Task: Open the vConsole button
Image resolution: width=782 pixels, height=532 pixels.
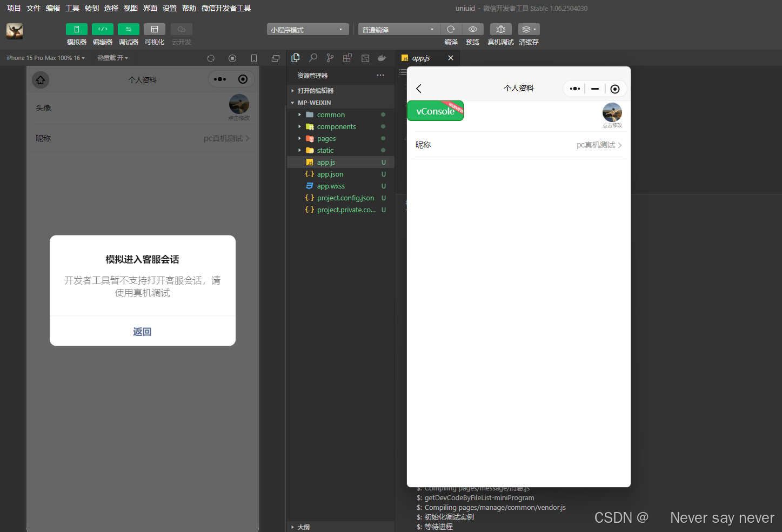Action: coord(436,111)
